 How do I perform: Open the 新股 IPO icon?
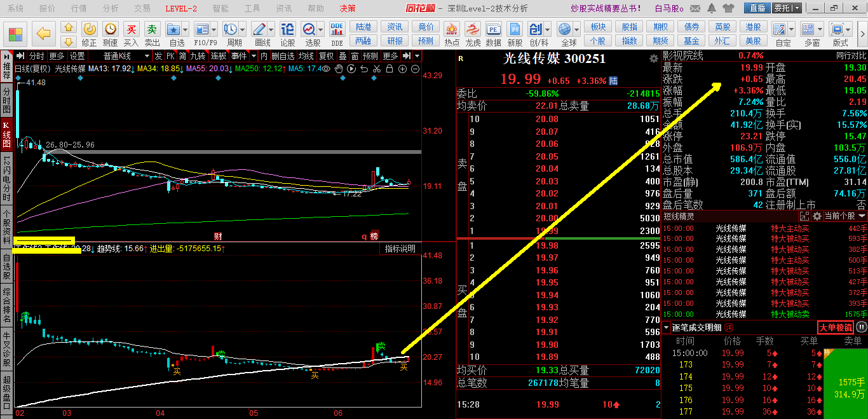pyautogui.click(x=515, y=29)
